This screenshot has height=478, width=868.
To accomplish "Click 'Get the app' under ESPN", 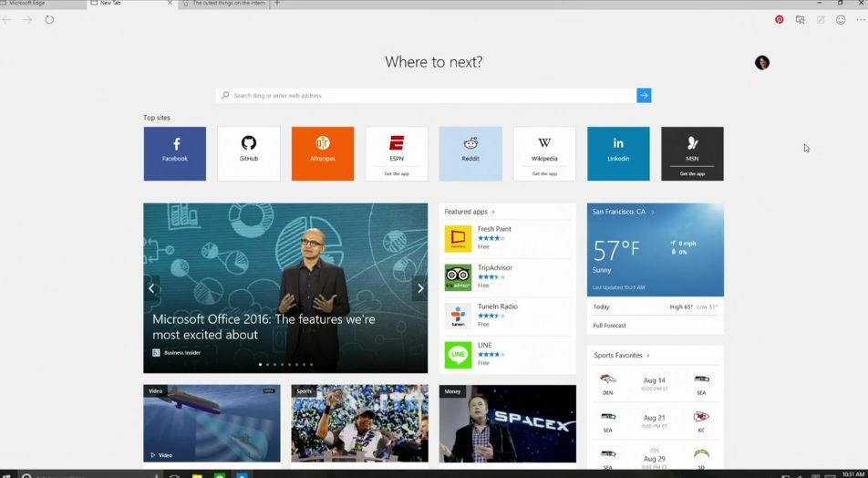I will (x=397, y=174).
